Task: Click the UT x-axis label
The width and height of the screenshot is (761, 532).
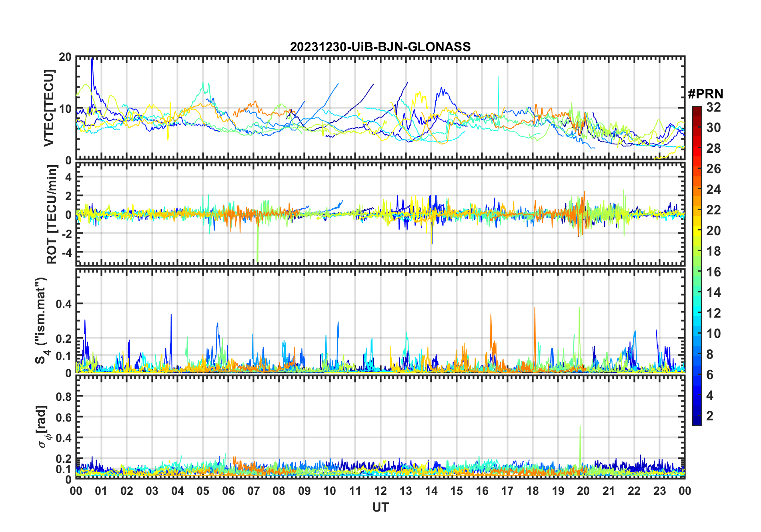Action: pyautogui.click(x=380, y=507)
